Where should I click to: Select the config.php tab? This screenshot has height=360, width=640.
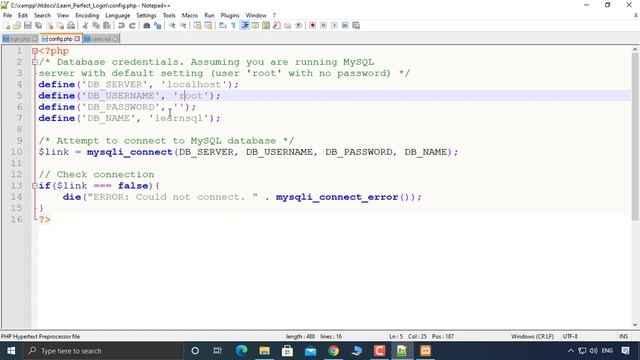61,39
